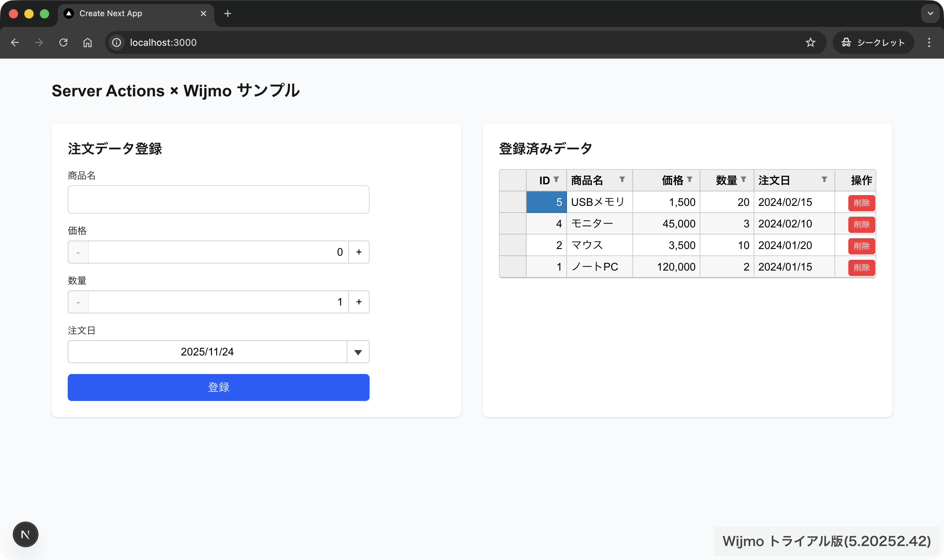
Task: Decrease 数量 with the minus button
Action: click(78, 302)
